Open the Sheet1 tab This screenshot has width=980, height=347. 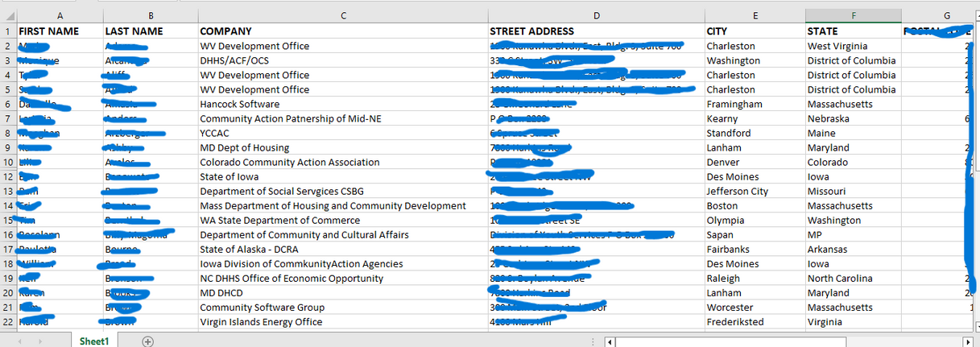coord(94,341)
